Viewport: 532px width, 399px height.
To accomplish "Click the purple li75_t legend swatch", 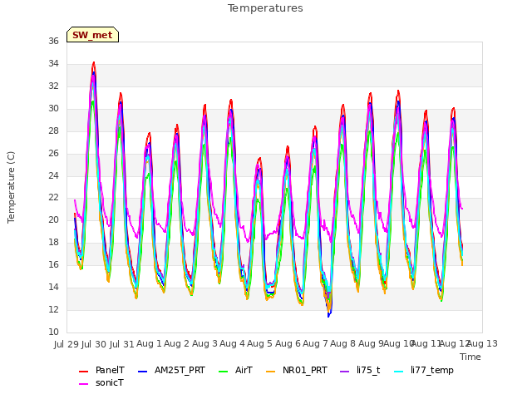I will pyautogui.click(x=344, y=372).
